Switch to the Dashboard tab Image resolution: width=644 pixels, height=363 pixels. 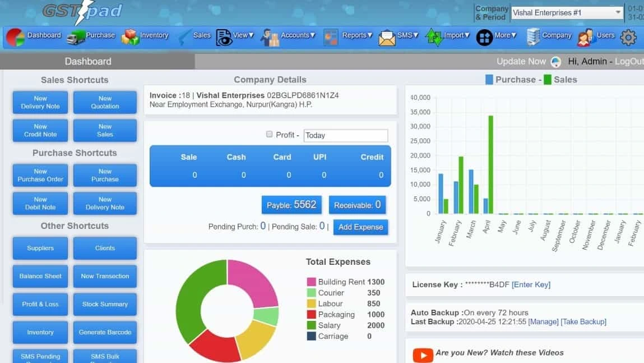point(87,61)
